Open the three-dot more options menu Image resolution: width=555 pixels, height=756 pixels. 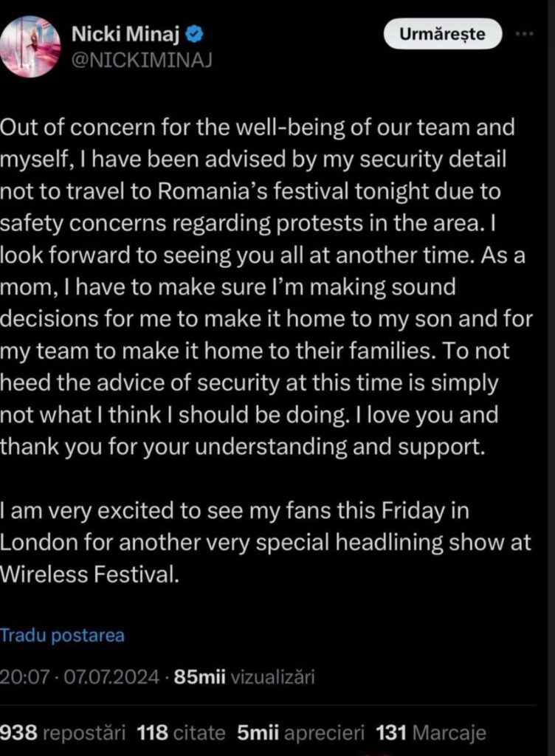(523, 34)
